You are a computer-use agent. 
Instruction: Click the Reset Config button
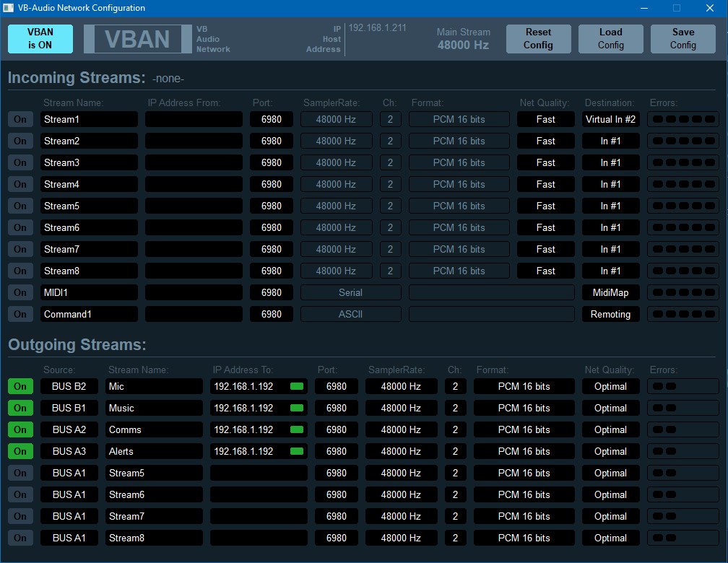point(538,38)
